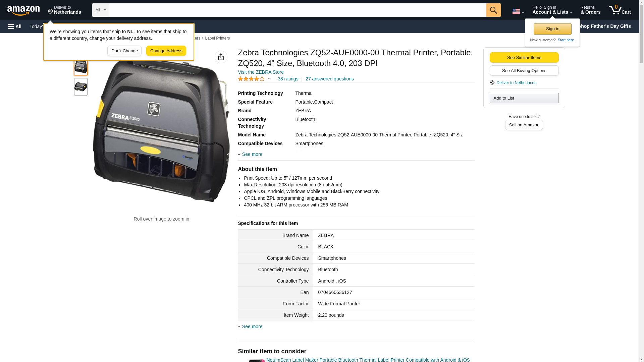Open Account & Lists menu
This screenshot has width=644, height=362.
[552, 10]
